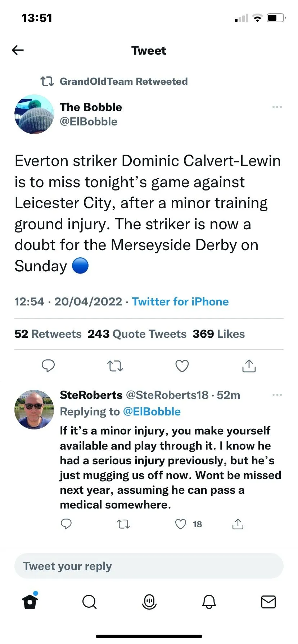
Task: Open more options for The Bobble's tweet
Action: click(277, 107)
